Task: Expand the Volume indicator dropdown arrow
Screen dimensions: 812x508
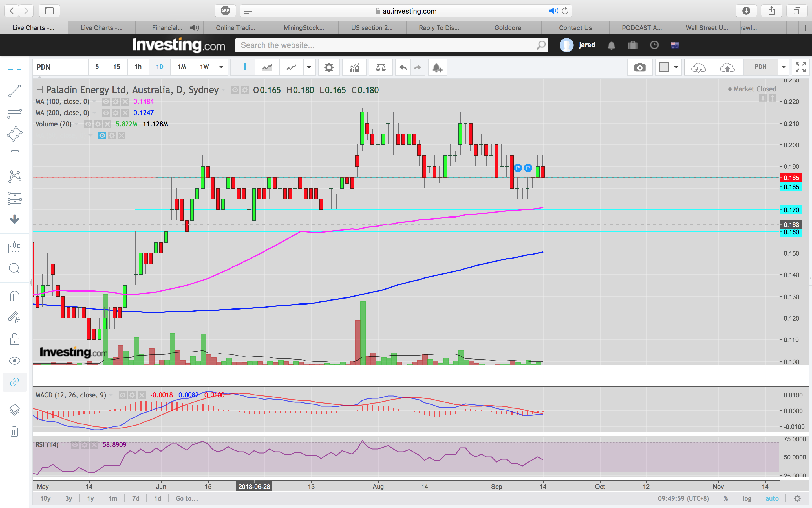Action: (76, 124)
